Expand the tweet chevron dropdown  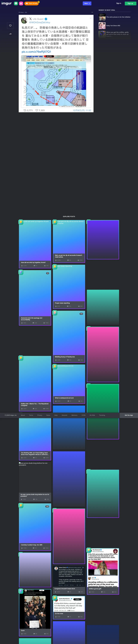[x=90, y=18]
